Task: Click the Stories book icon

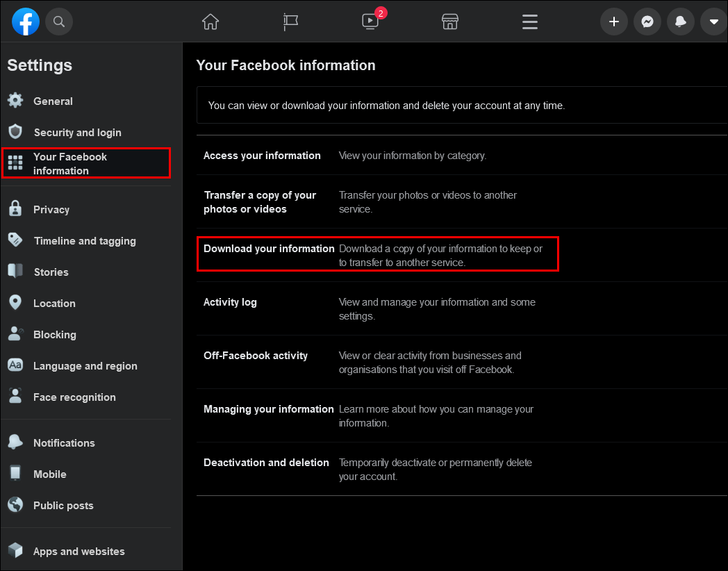Action: [x=15, y=271]
